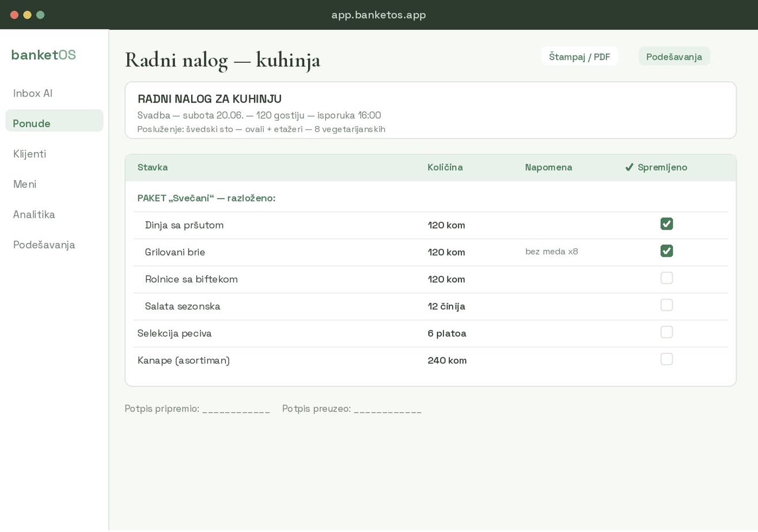Screen dimensions: 758x532
Task: Mark Selekcija peciva as ready
Action: point(666,332)
